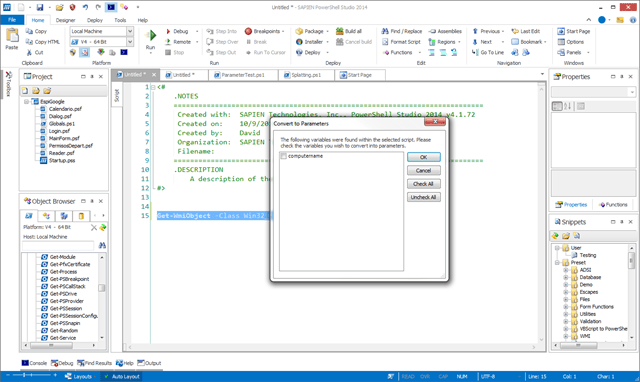This screenshot has height=382, width=640.
Task: Select MainForm.psf in the Project tree
Action: pos(64,138)
